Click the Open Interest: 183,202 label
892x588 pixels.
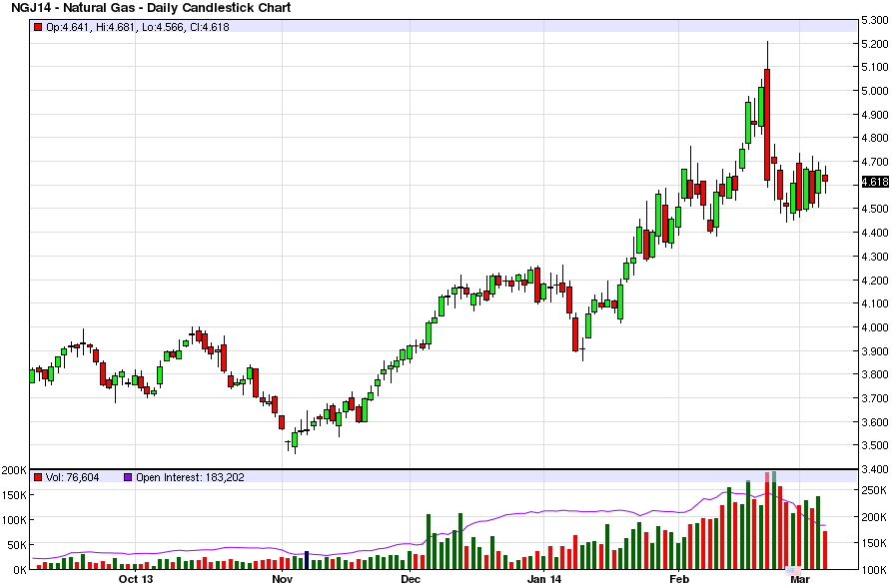[x=190, y=477]
